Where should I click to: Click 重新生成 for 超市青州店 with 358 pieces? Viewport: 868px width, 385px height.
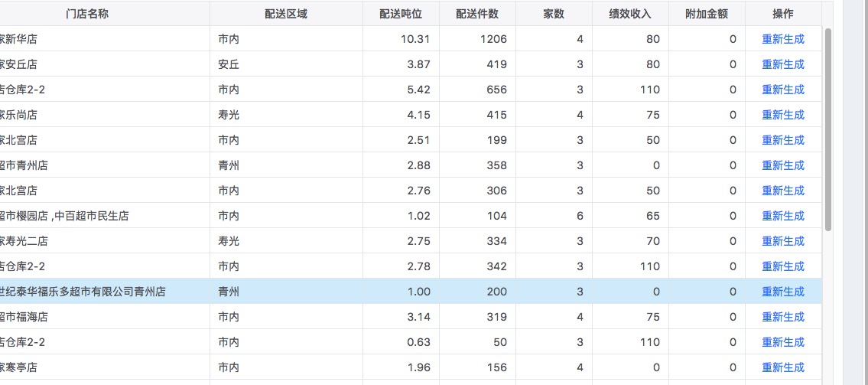click(783, 165)
